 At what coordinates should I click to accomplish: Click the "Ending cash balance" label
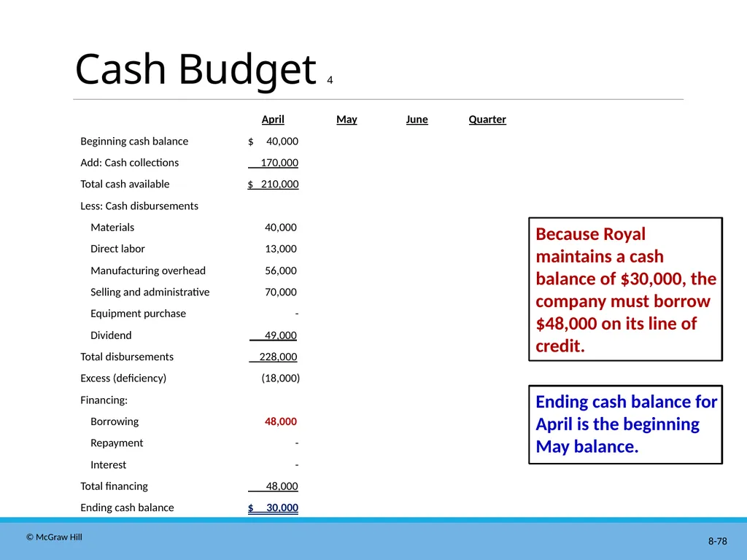[127, 507]
